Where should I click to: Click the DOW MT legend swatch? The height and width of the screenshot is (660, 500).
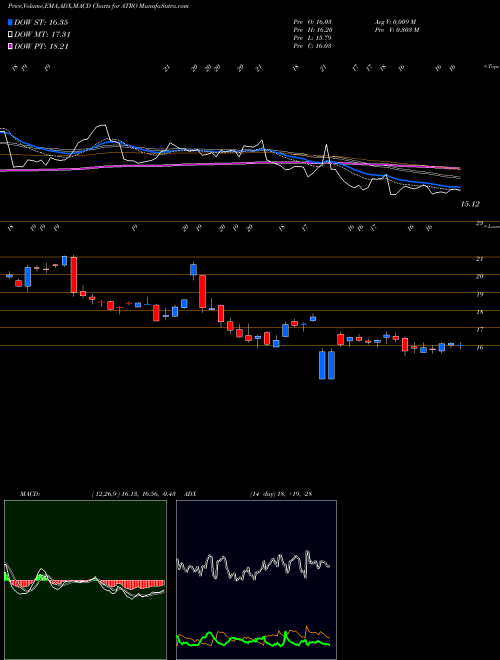[10, 35]
